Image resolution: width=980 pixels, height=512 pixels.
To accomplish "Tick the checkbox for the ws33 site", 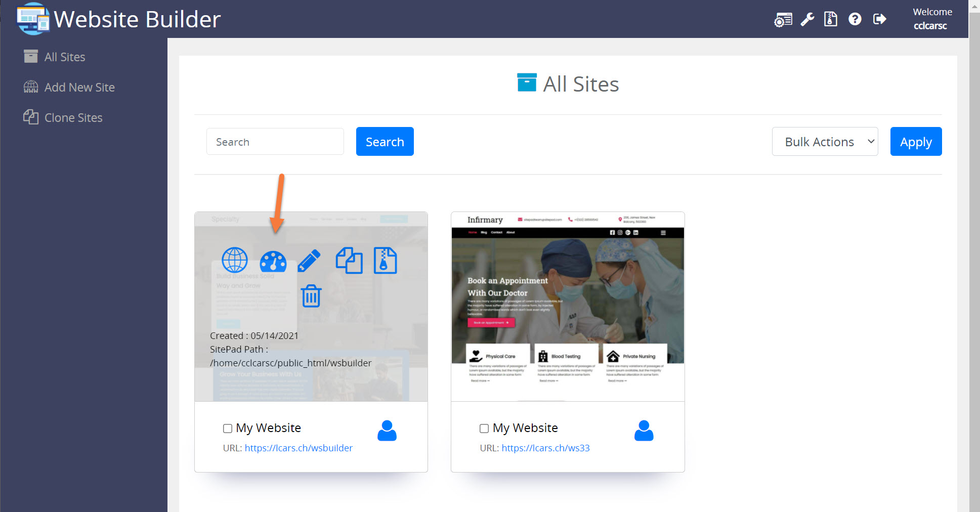I will [x=484, y=429].
